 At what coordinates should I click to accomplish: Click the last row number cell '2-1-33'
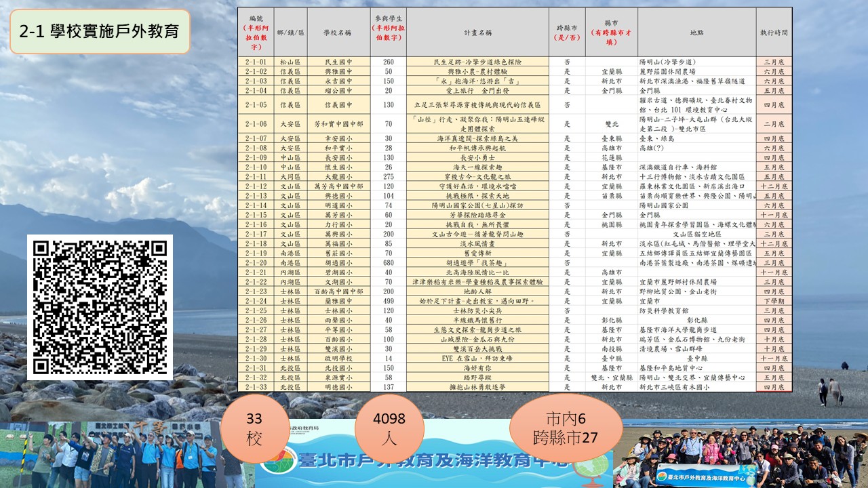(x=256, y=387)
